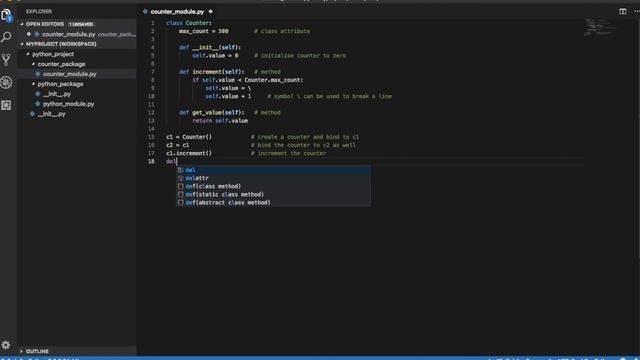Select counter_module.py in Open Editors list
640x360 pixels.
pyautogui.click(x=78, y=34)
